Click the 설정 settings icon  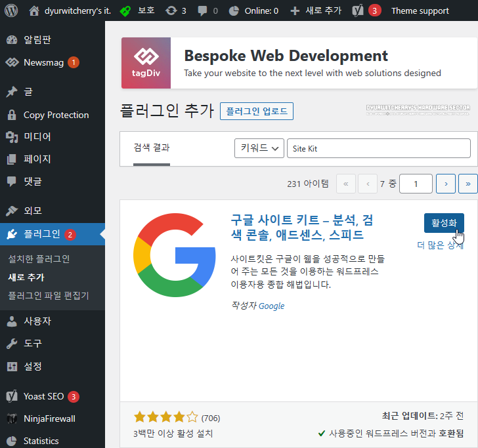click(x=12, y=367)
